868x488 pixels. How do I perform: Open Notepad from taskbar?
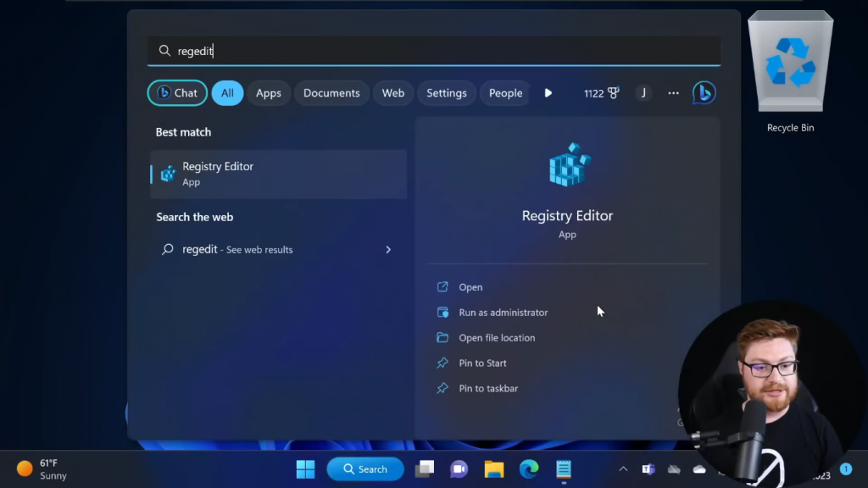tap(564, 469)
